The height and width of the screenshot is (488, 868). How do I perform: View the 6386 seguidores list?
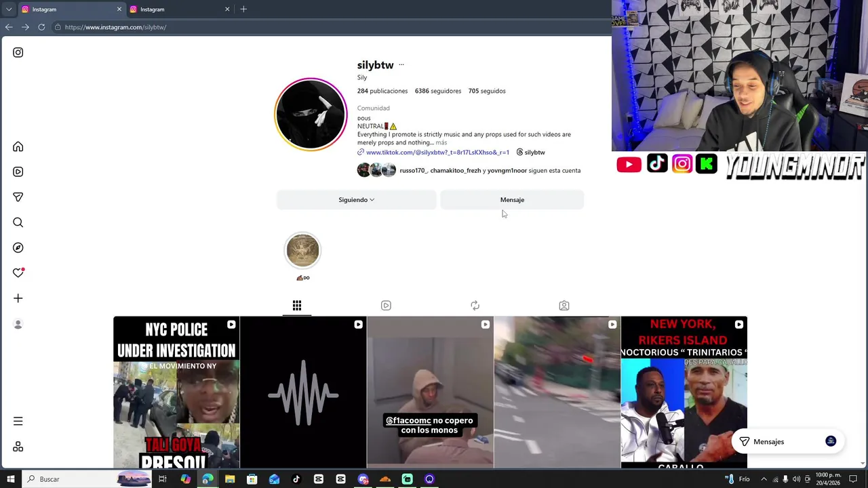438,91
